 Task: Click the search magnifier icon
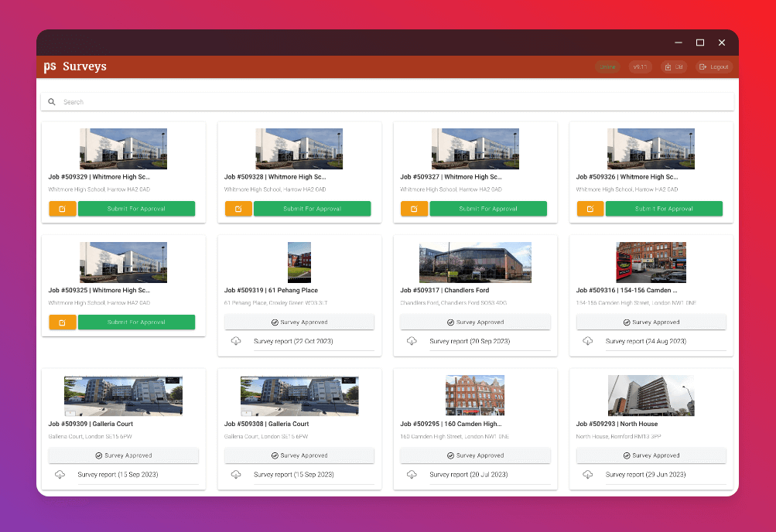tap(52, 102)
